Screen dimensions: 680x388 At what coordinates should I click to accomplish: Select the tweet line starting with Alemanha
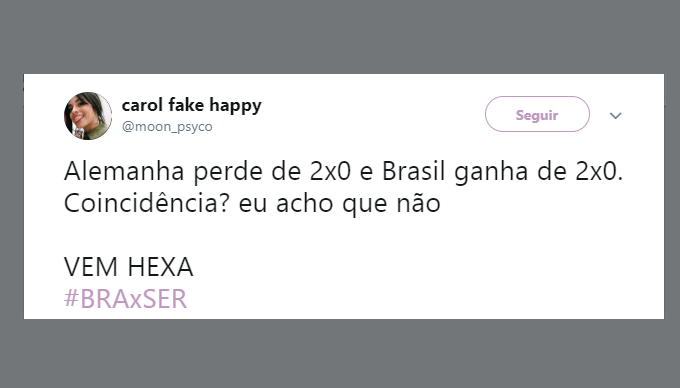click(343, 172)
